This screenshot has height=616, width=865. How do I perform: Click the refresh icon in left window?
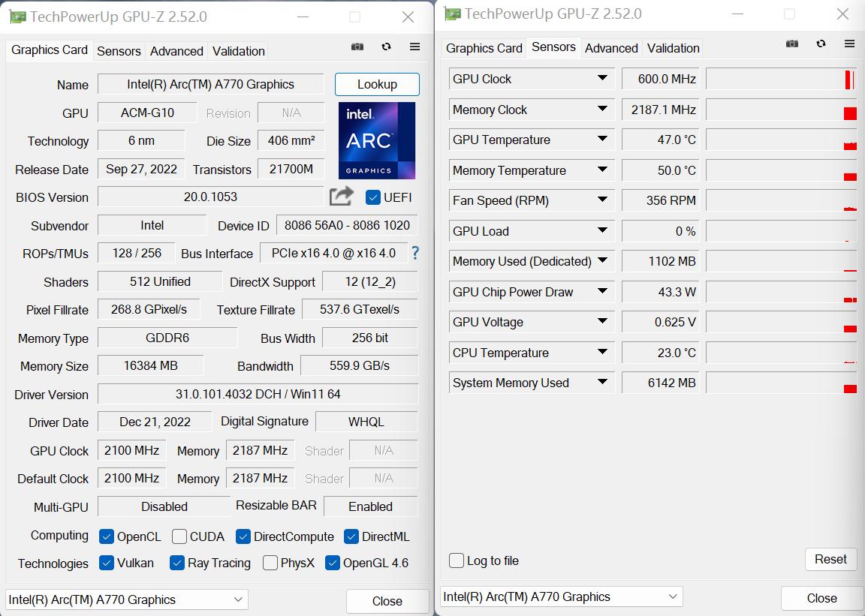pyautogui.click(x=386, y=47)
